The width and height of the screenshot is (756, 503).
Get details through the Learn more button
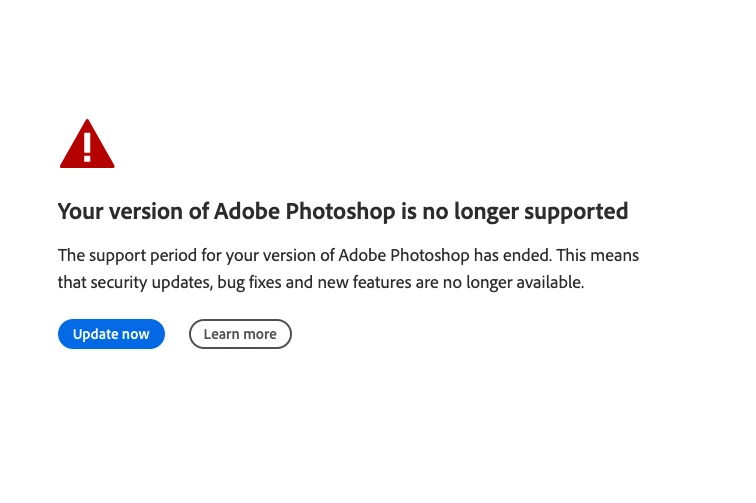pyautogui.click(x=240, y=334)
